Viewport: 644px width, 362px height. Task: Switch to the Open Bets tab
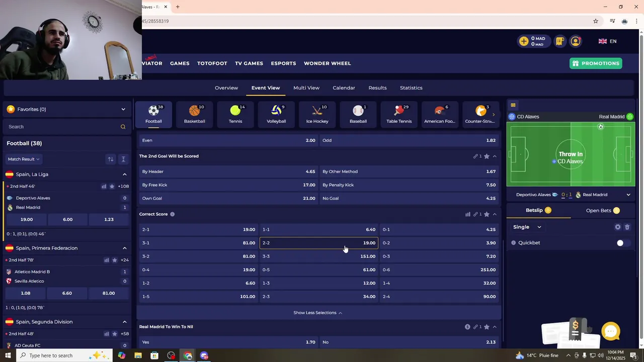point(603,211)
